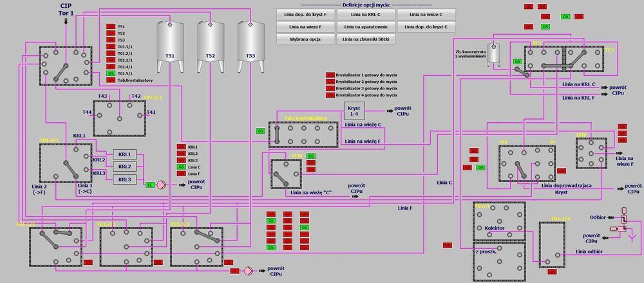The width and height of the screenshot is (644, 283).
Task: Click the return pump after the KRL units
Action: 162,185
